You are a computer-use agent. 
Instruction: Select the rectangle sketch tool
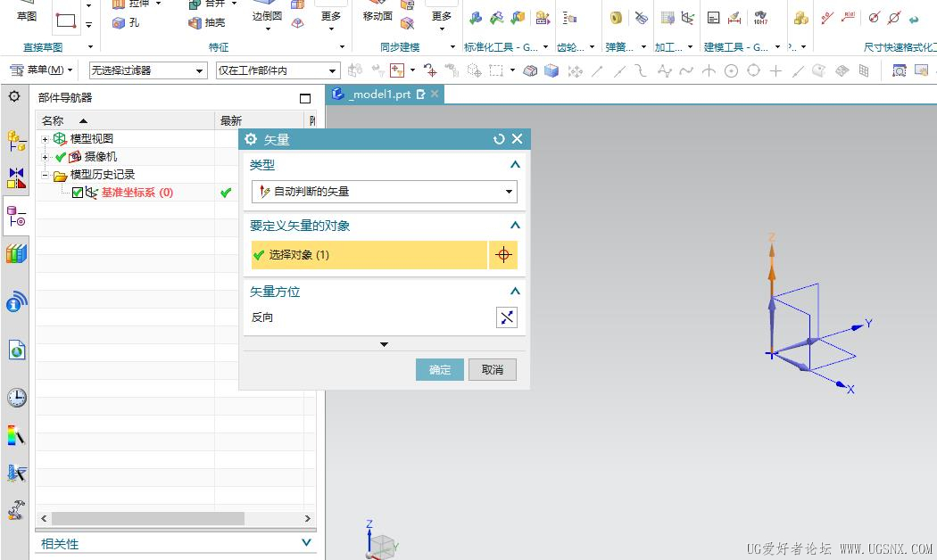(66, 21)
